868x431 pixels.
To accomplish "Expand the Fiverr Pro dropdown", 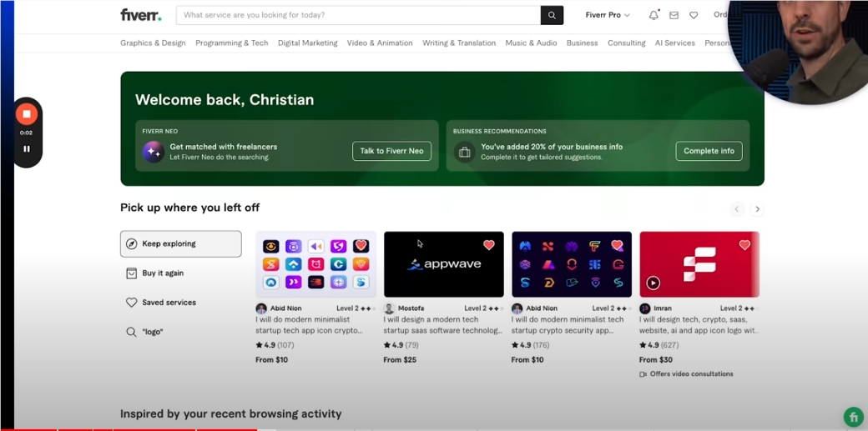I will click(x=608, y=15).
